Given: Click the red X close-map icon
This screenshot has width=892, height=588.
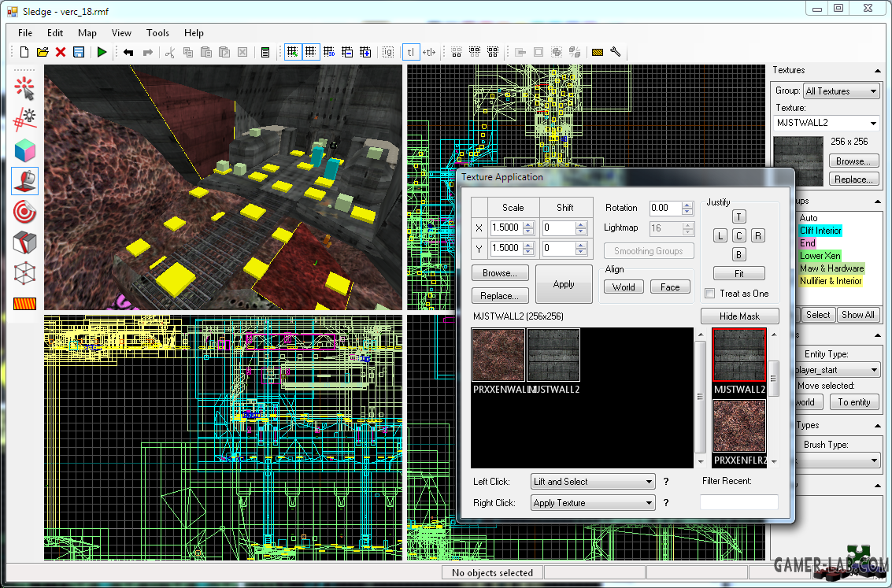Looking at the screenshot, I should coord(61,52).
